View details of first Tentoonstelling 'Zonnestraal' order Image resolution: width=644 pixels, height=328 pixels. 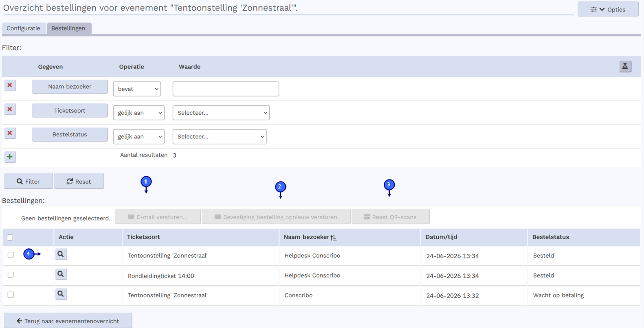pos(61,254)
